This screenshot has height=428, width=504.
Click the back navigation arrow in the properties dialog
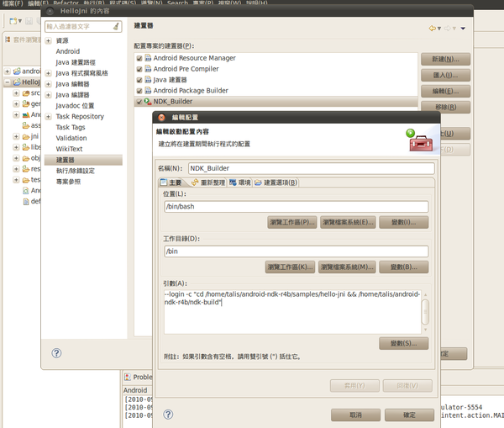[433, 29]
